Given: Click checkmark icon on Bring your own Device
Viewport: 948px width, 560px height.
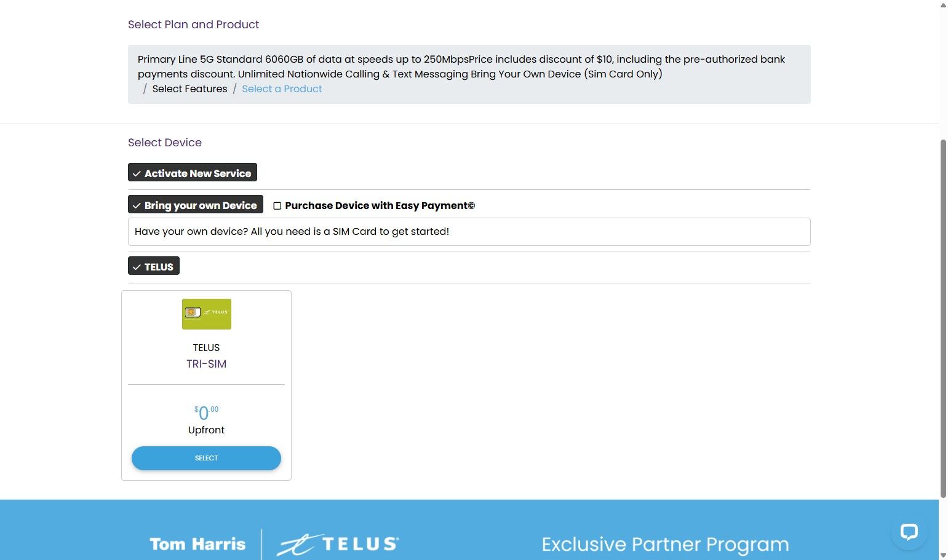Looking at the screenshot, I should tap(137, 206).
